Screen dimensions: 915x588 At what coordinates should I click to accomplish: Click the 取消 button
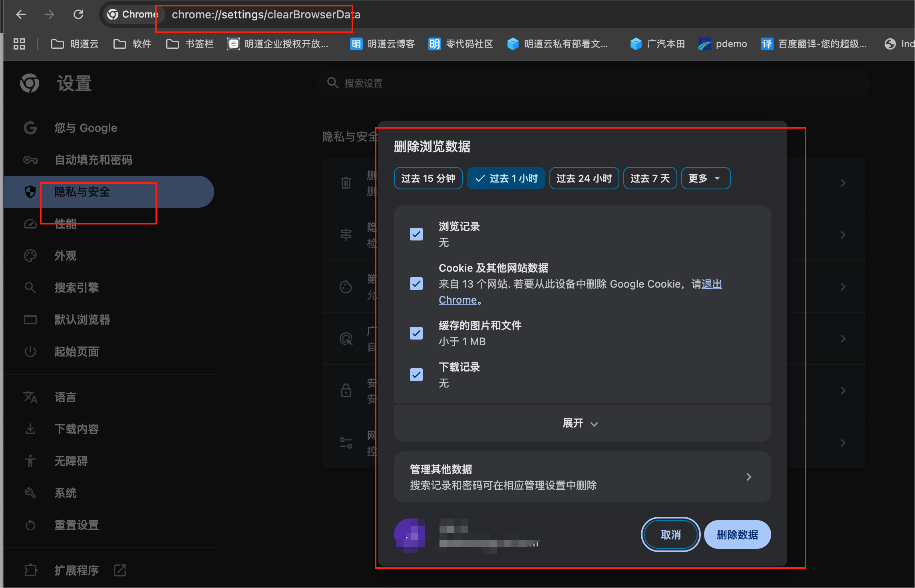(670, 534)
